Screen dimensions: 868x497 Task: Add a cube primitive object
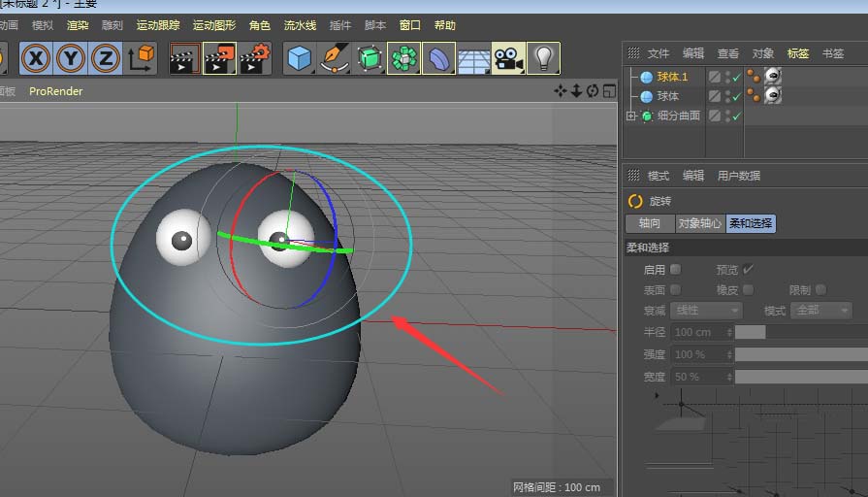[x=300, y=59]
